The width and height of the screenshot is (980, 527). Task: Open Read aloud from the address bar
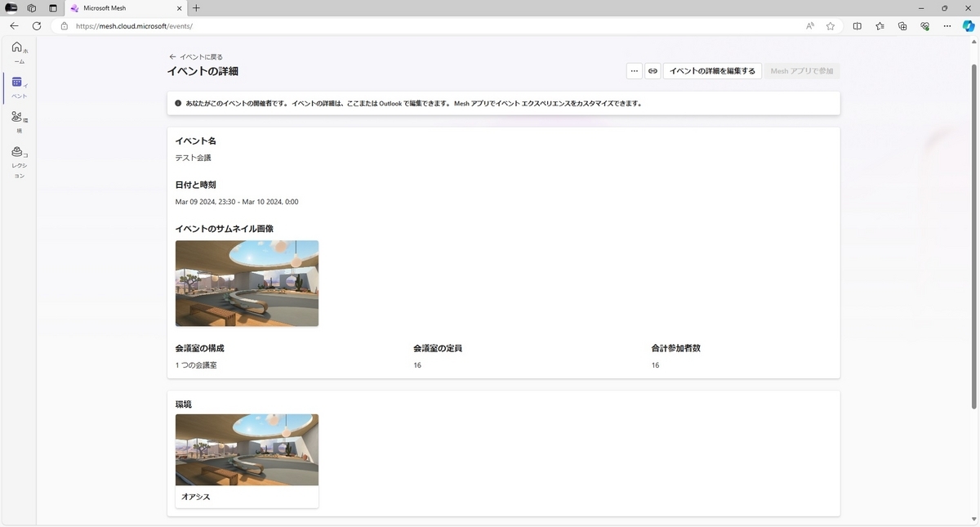tap(810, 26)
